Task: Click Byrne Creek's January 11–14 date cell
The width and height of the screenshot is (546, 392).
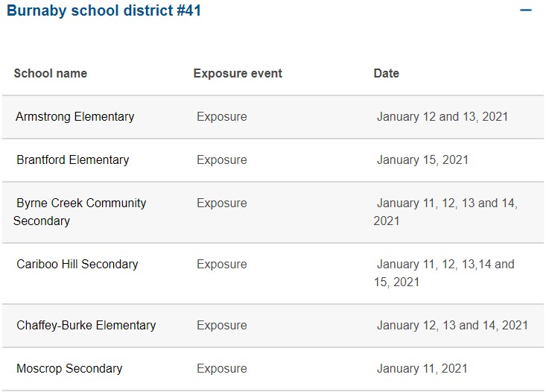Action: tap(445, 212)
